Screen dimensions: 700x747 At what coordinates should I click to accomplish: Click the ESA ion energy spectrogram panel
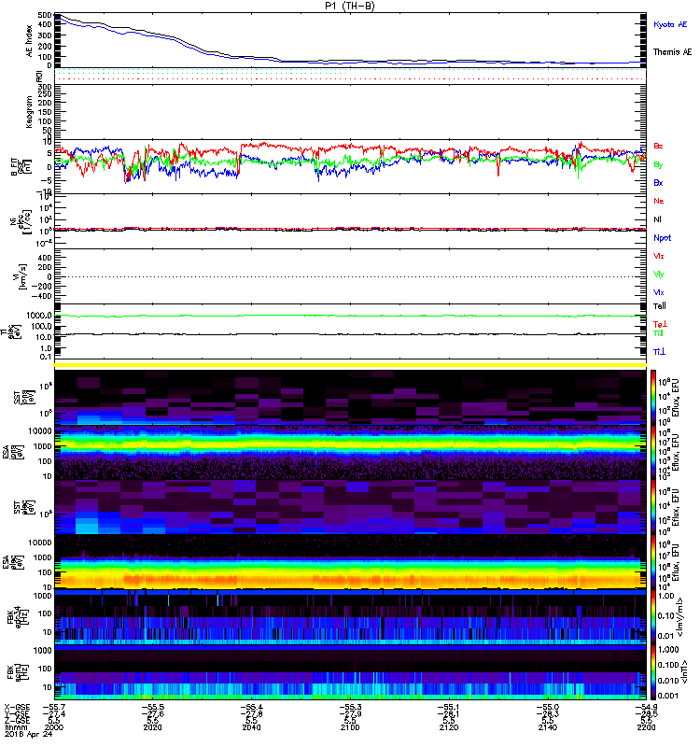click(x=350, y=452)
